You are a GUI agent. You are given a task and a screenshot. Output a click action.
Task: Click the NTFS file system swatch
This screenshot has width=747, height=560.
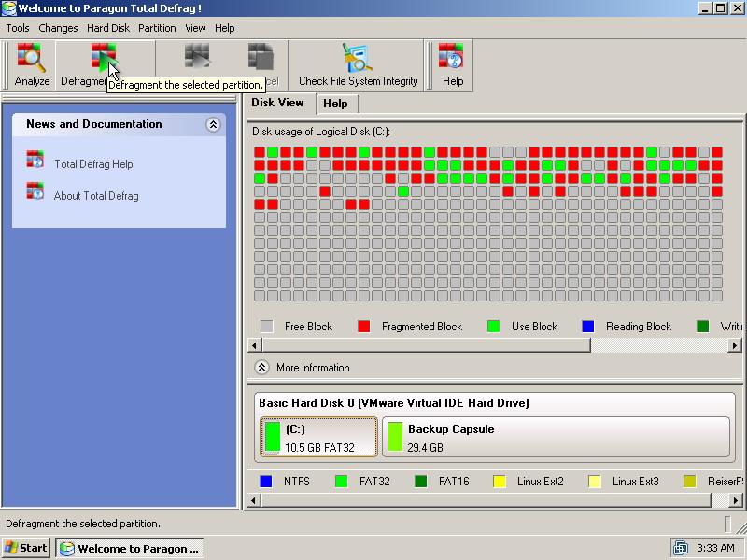coord(266,482)
